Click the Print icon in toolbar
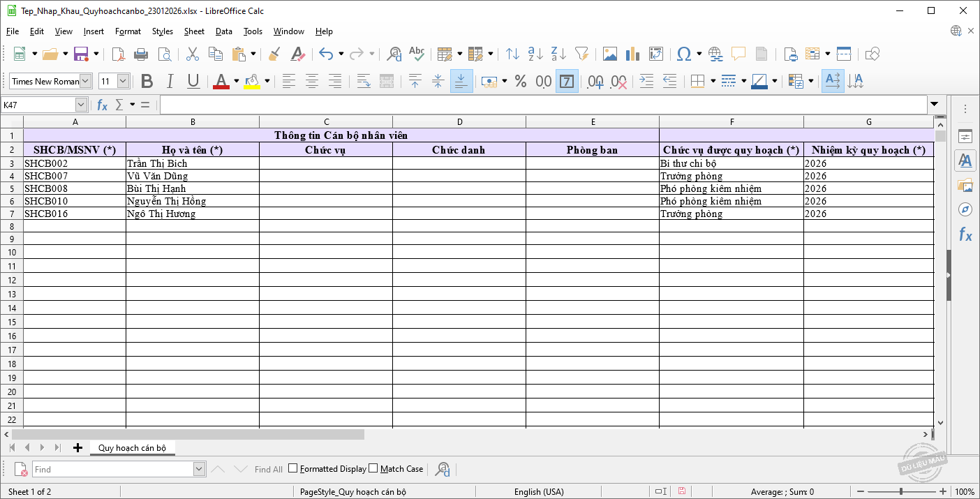Image resolution: width=980 pixels, height=499 pixels. click(141, 54)
